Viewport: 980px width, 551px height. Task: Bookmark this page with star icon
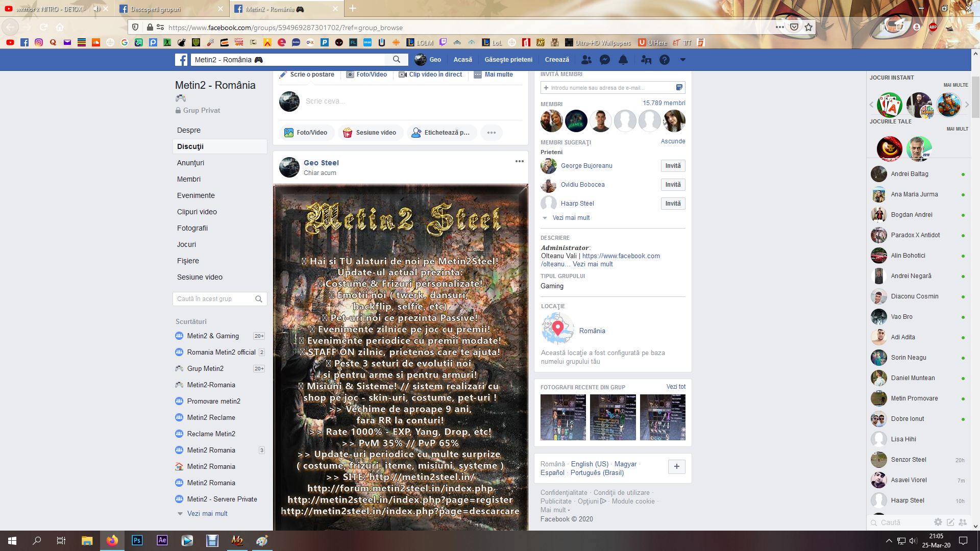pyautogui.click(x=808, y=27)
